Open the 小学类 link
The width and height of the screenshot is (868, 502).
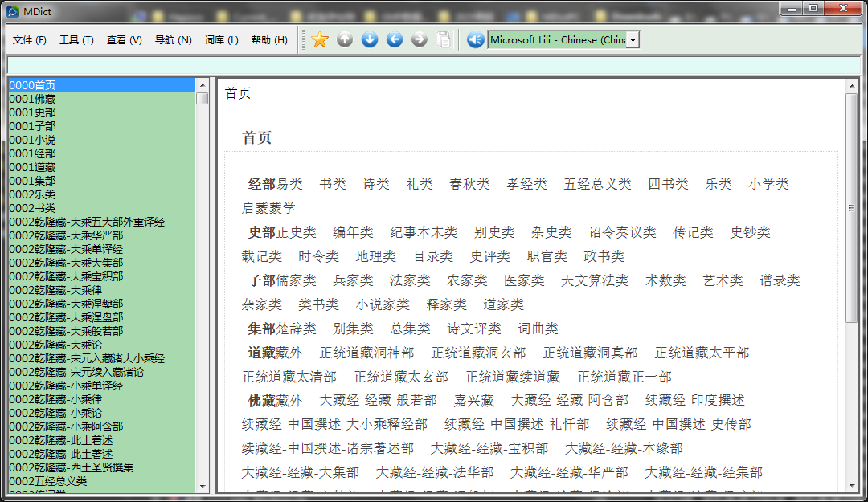(x=768, y=184)
